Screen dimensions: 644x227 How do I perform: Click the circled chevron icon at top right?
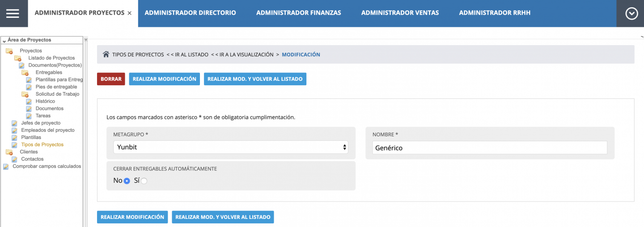631,14
